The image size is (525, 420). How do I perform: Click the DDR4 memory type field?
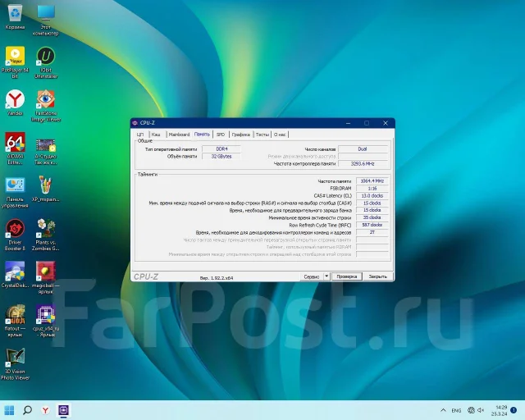(x=221, y=148)
